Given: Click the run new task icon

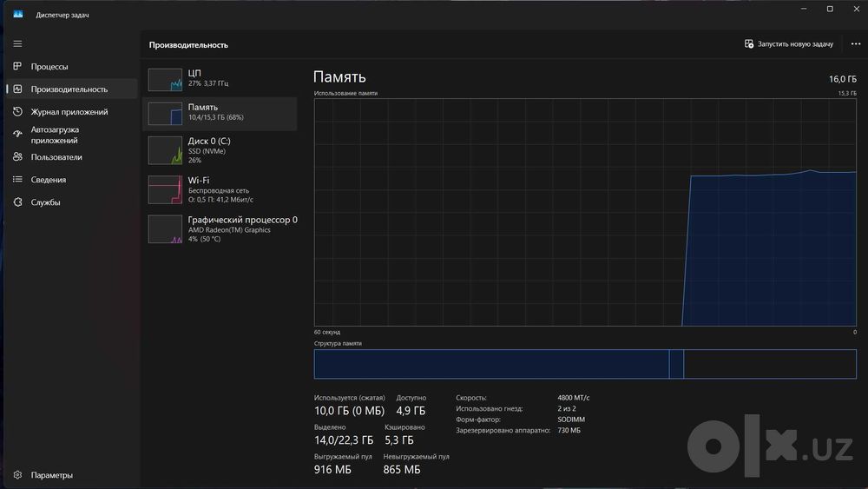Looking at the screenshot, I should (749, 43).
